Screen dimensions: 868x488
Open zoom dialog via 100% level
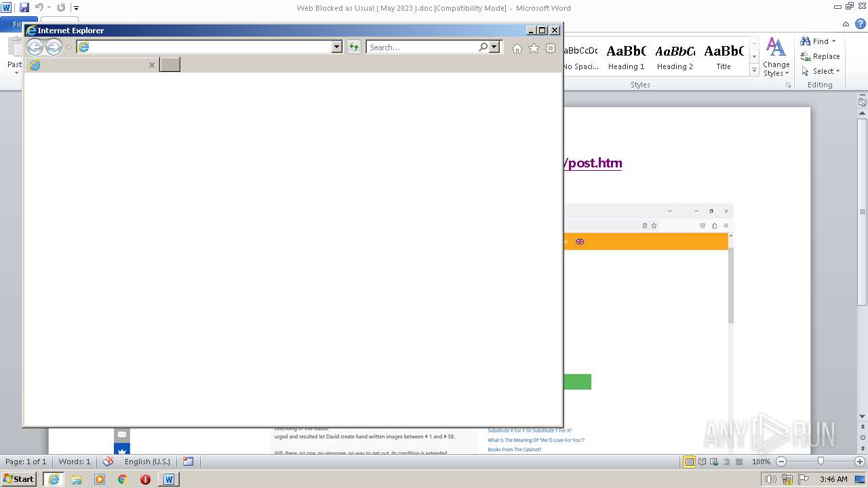(x=761, y=462)
